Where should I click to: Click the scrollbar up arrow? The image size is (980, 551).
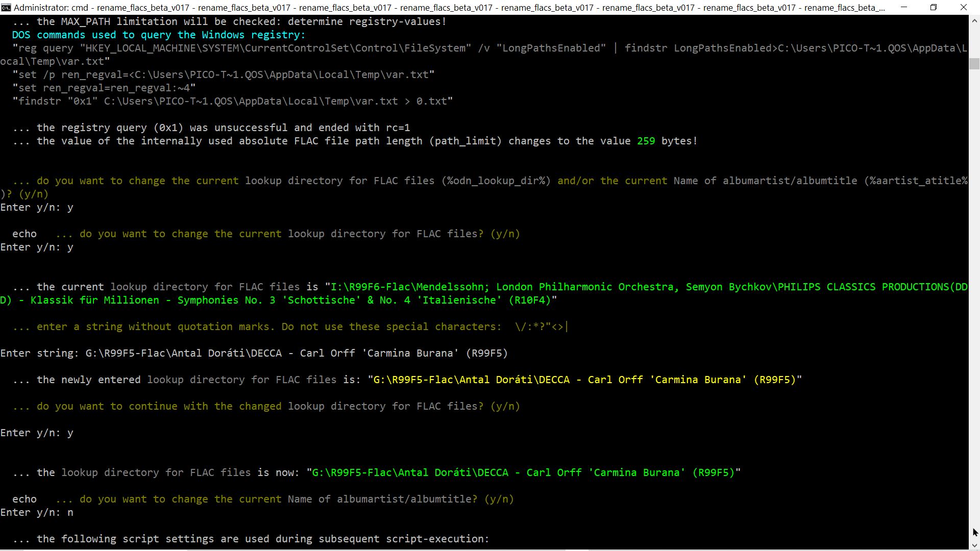[974, 21]
